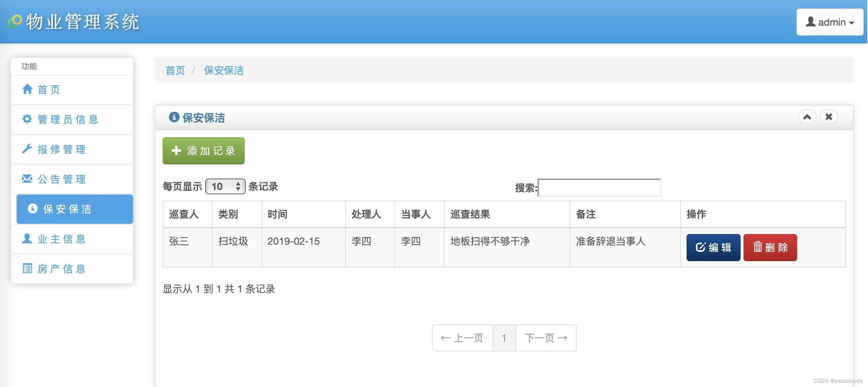868x387 pixels.
Task: Click the 编辑 button for 张三's record
Action: pyautogui.click(x=713, y=248)
